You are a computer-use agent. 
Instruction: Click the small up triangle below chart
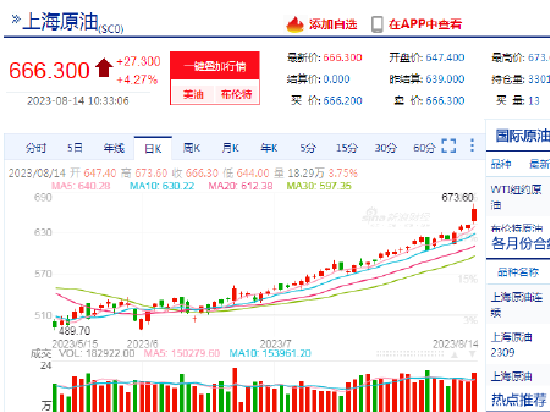point(454,354)
